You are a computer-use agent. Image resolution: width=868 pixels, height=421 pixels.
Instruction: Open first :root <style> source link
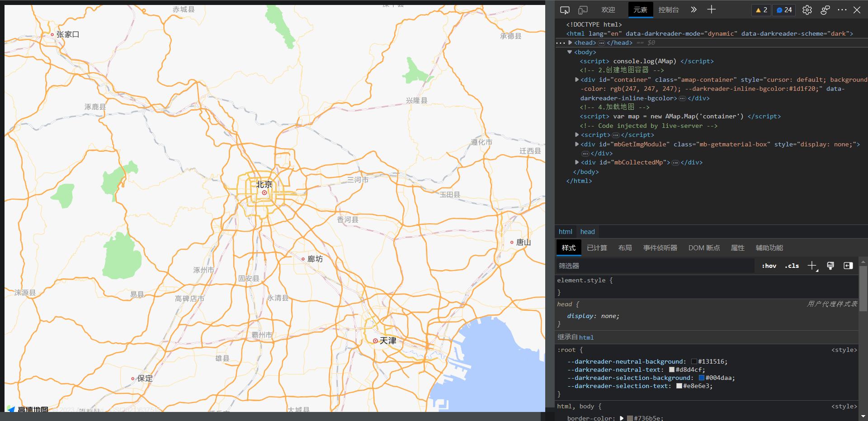coord(844,350)
